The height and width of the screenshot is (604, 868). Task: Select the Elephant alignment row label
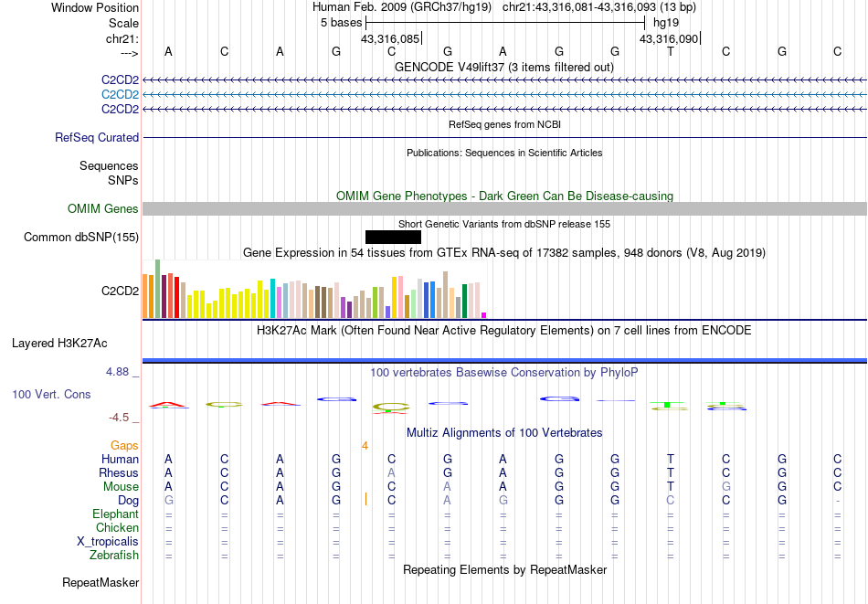(116, 514)
